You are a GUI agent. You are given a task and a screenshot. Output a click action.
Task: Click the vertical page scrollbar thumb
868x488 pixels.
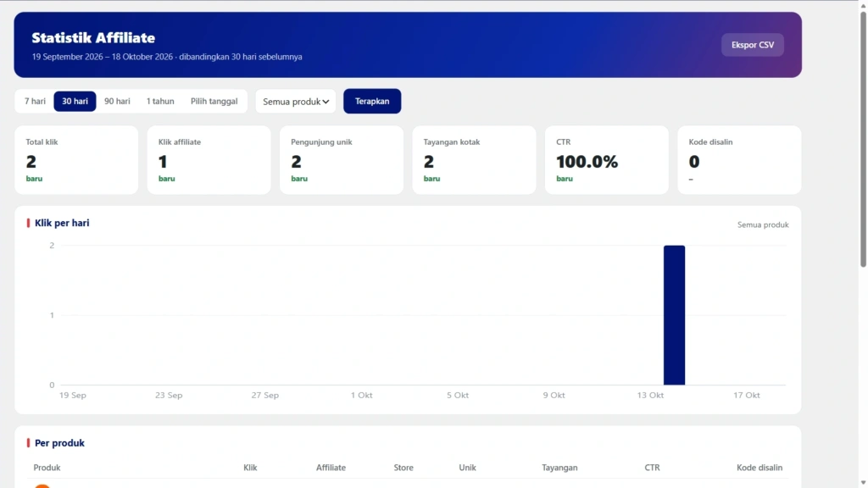click(x=863, y=138)
